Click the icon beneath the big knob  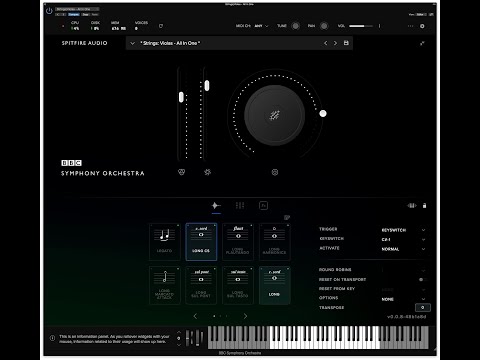coord(275,172)
